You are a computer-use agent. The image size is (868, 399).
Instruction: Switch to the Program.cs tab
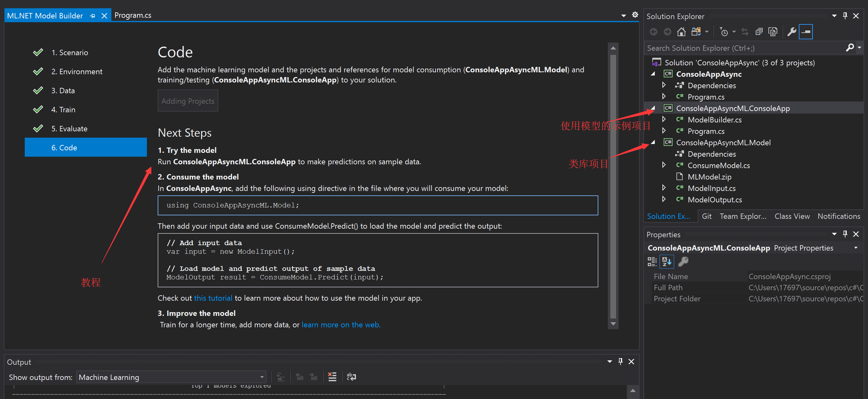click(133, 15)
